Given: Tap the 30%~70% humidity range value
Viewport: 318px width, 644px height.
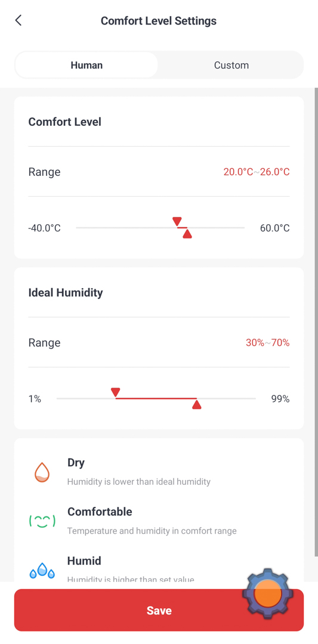Looking at the screenshot, I should 267,342.
